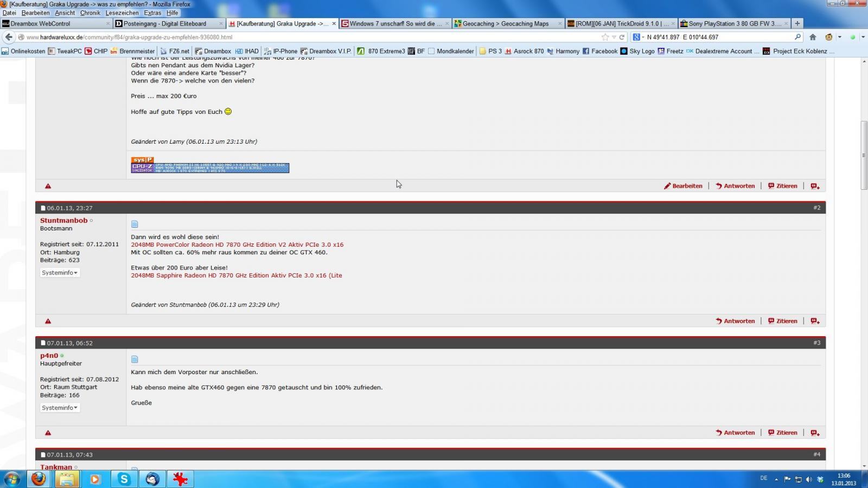This screenshot has height=488, width=868.
Task: Open the Facebook bookmark
Action: [x=600, y=51]
